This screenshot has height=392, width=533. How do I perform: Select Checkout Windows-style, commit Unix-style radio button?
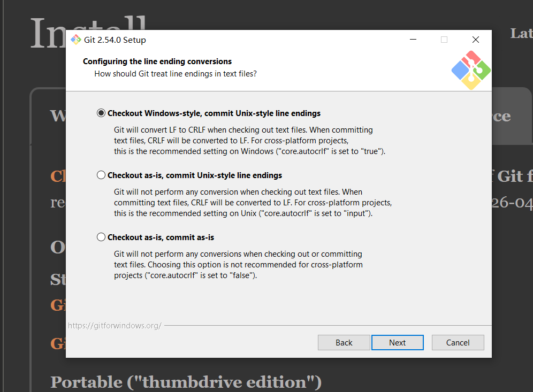coord(101,113)
